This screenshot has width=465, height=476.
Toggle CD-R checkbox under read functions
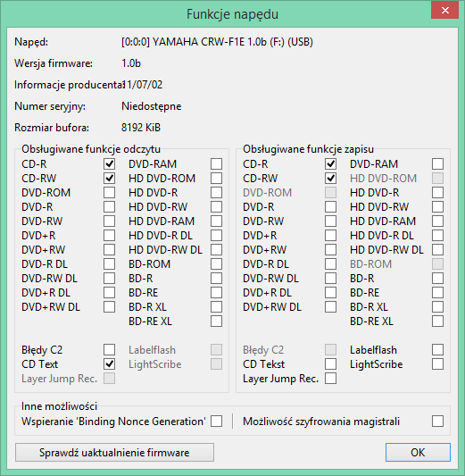[109, 164]
